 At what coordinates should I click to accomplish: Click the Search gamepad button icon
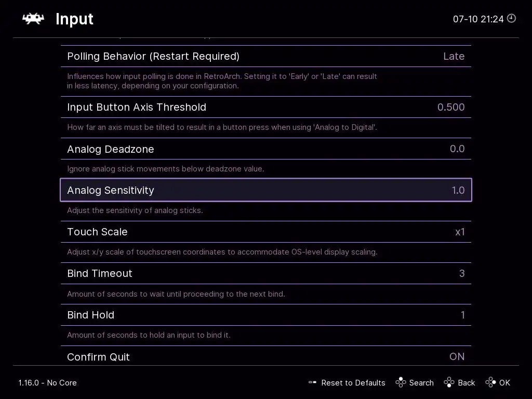point(401,382)
